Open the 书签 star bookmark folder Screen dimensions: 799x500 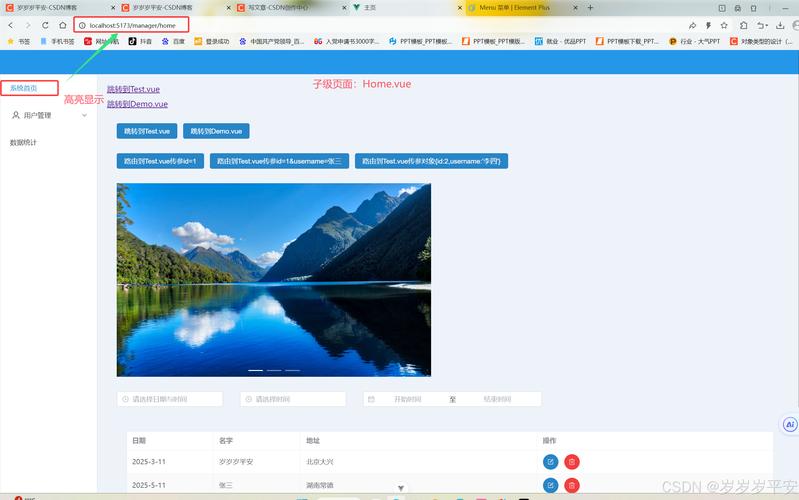click(18, 41)
